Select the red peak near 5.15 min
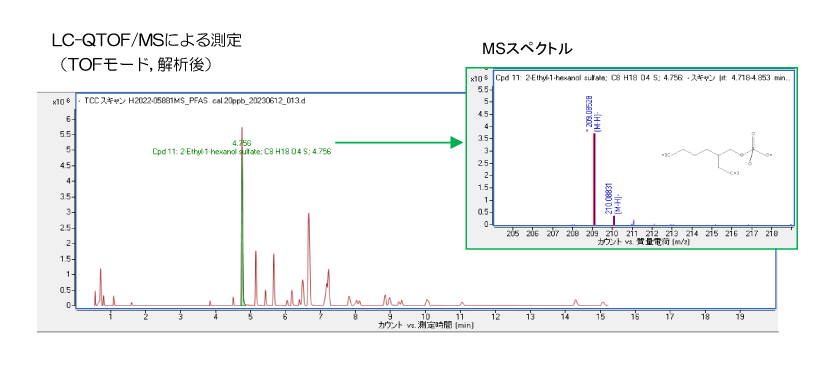830x380 pixels. [256, 278]
